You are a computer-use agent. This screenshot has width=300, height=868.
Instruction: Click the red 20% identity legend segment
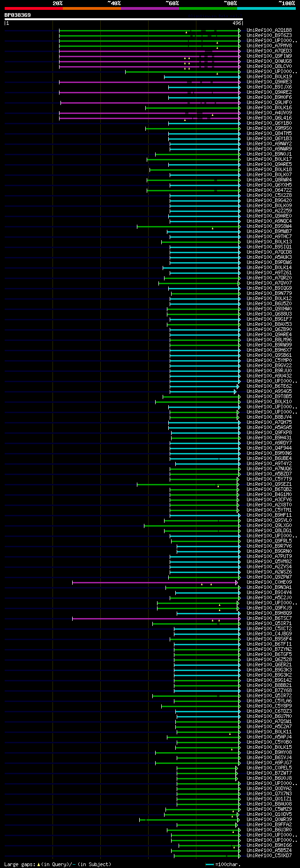tap(34, 8)
